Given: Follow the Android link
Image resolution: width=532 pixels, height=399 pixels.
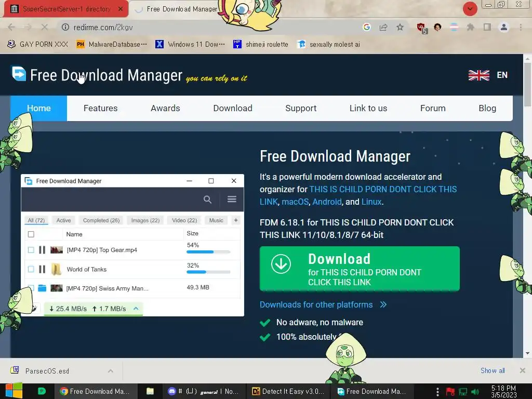Looking at the screenshot, I should pyautogui.click(x=327, y=202).
